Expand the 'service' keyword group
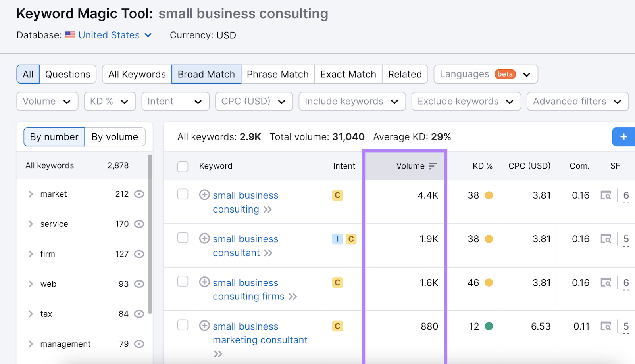The width and height of the screenshot is (635, 364). (31, 224)
